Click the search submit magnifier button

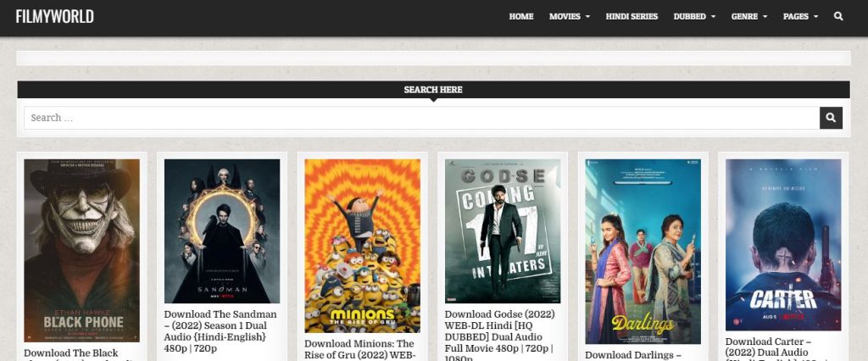831,118
